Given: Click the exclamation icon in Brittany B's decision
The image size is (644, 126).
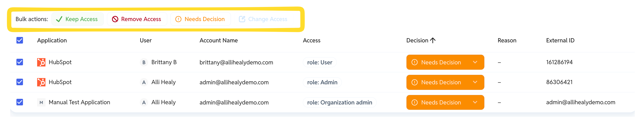Looking at the screenshot, I should (x=414, y=62).
